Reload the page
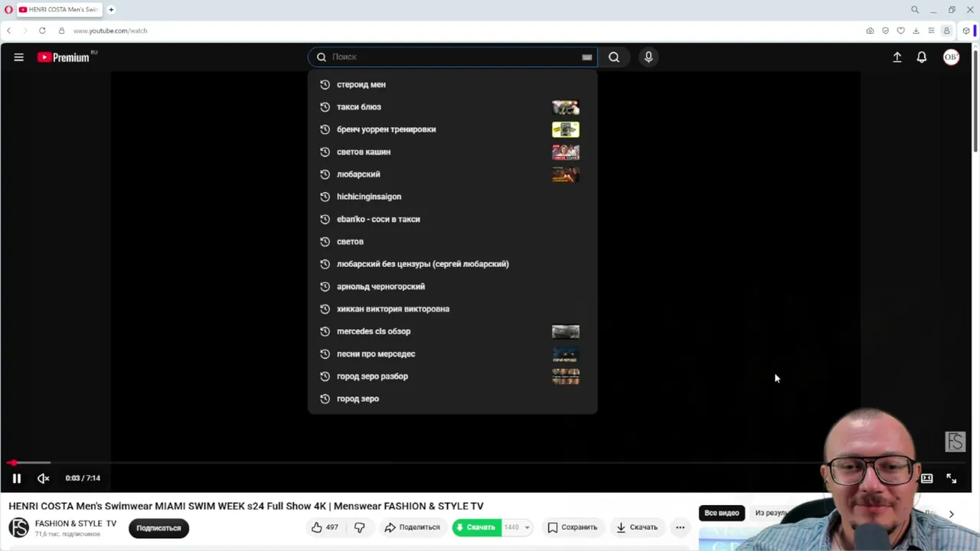This screenshot has height=551, width=980. click(42, 31)
